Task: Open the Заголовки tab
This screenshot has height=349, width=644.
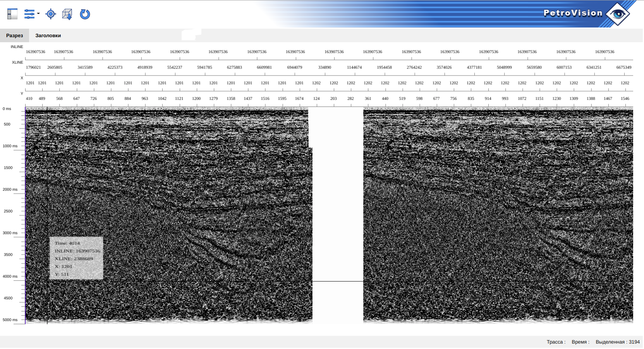Action: (48, 36)
